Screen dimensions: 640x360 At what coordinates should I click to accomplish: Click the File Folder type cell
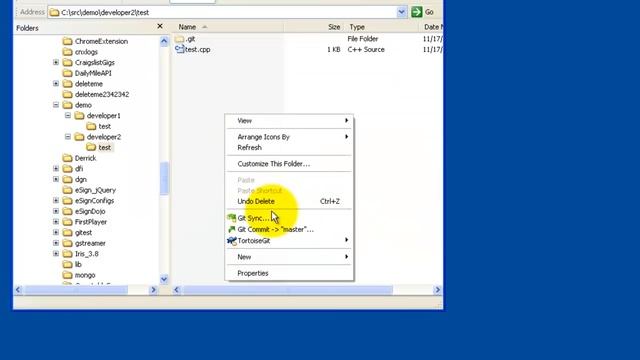pos(362,39)
